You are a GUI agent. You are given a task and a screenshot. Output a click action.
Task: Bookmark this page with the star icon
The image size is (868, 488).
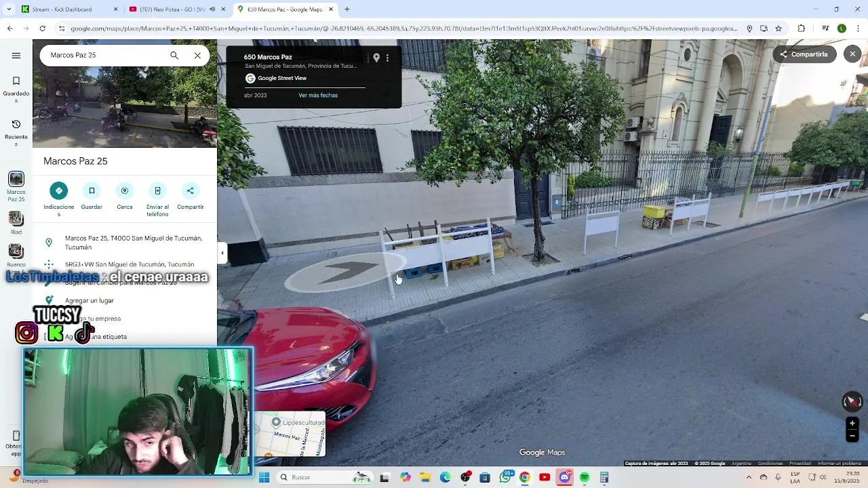tap(778, 28)
